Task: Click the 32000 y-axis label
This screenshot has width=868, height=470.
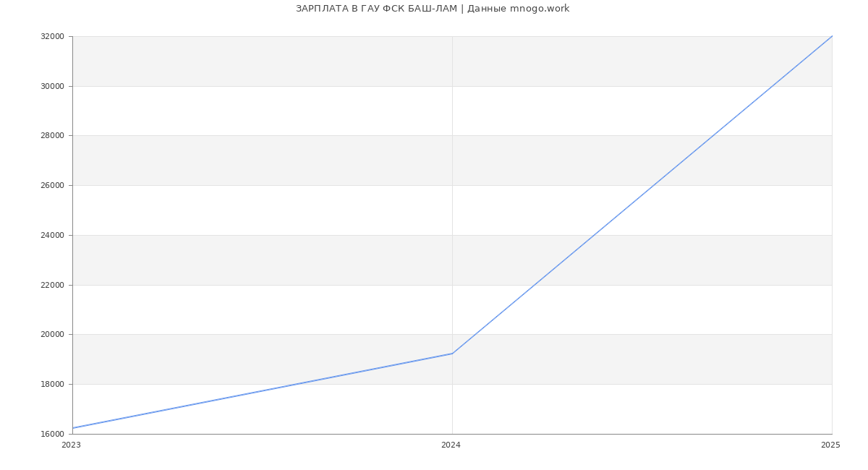Action: pos(52,36)
